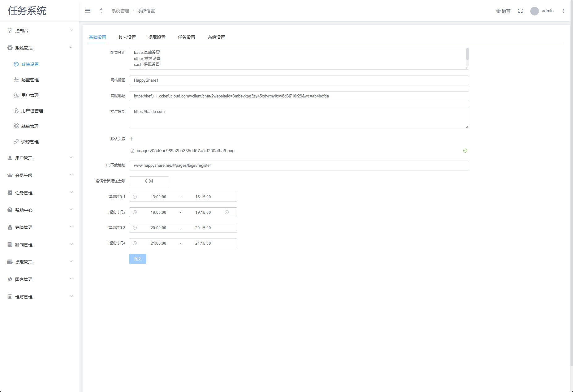Open the three-dot more options menu
The height and width of the screenshot is (392, 573).
point(564,11)
